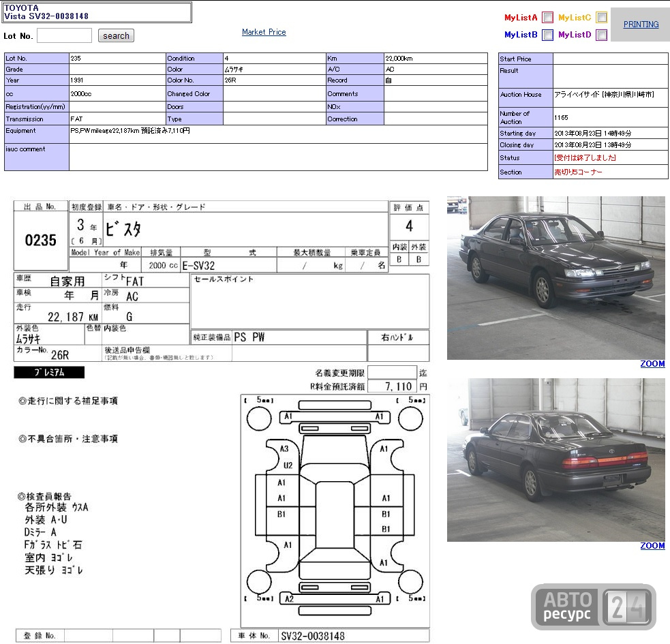Tick the MyListA checkbox

point(547,18)
